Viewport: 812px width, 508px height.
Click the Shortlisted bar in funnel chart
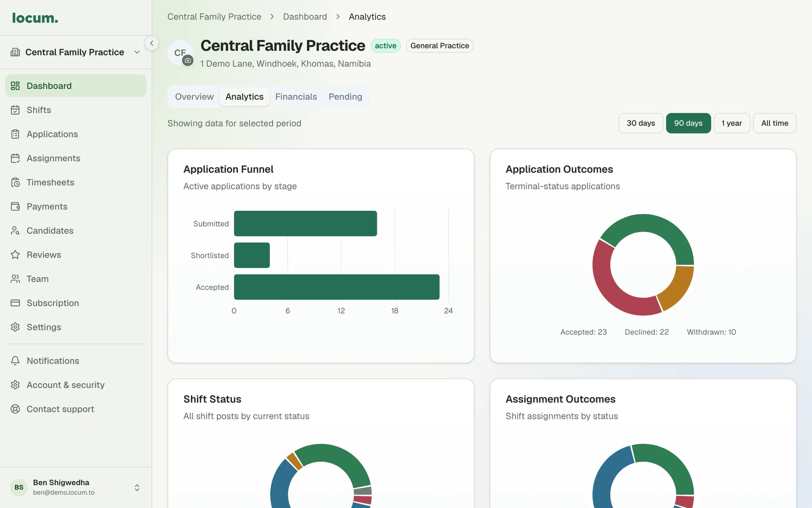pyautogui.click(x=252, y=255)
